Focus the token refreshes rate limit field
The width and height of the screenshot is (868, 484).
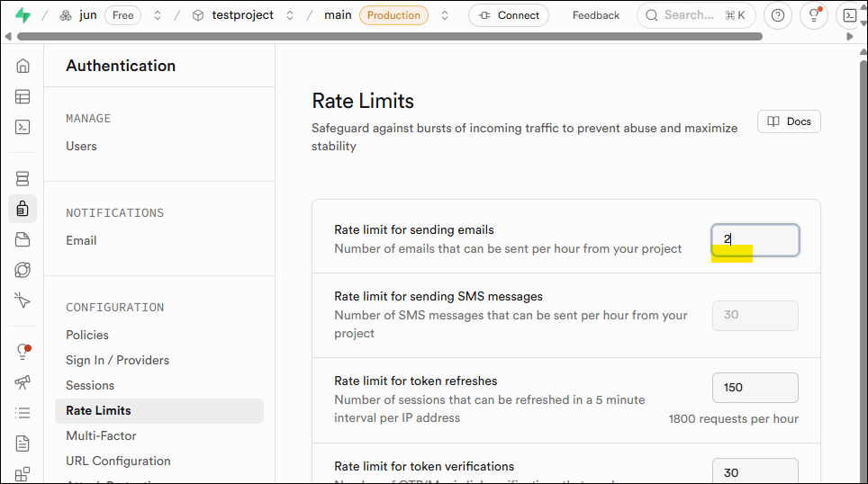[755, 388]
